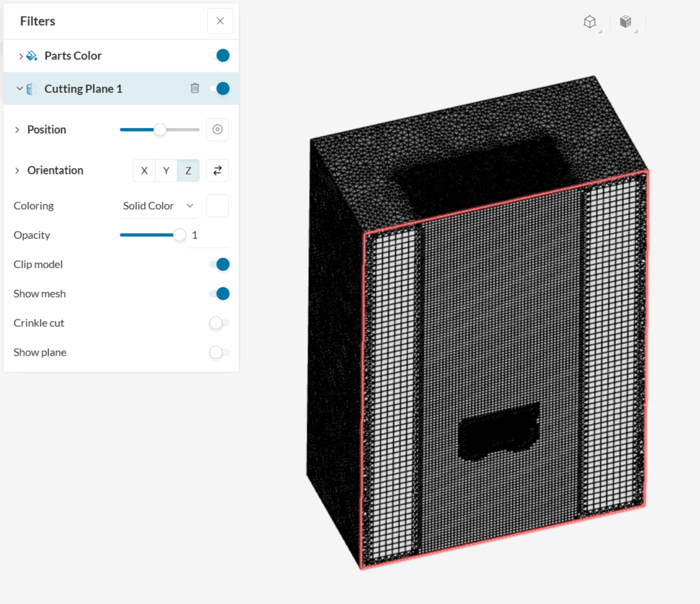Screen dimensions: 700x604
Task: Click the Cutting Plane 1 plane icon
Action: pyautogui.click(x=30, y=88)
